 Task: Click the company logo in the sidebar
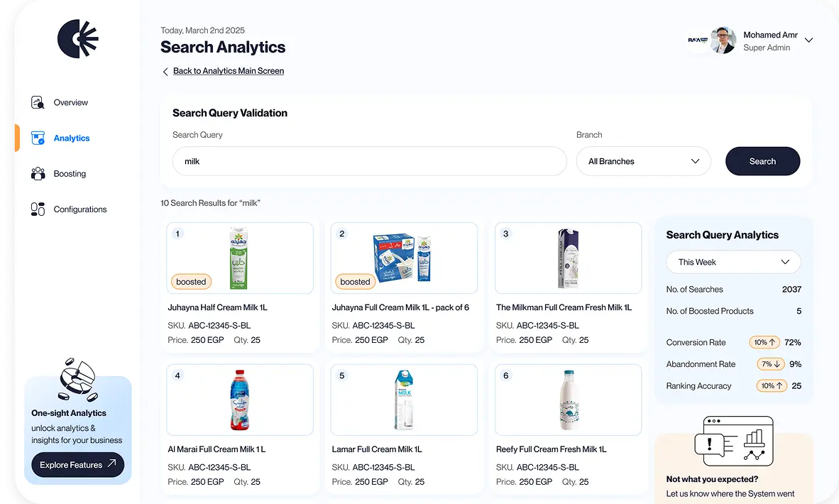(x=77, y=38)
